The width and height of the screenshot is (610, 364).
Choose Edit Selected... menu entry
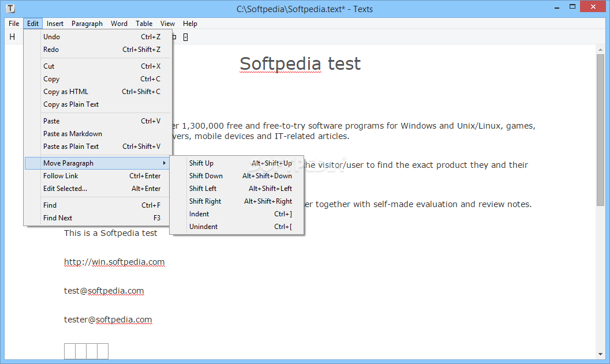(x=98, y=189)
